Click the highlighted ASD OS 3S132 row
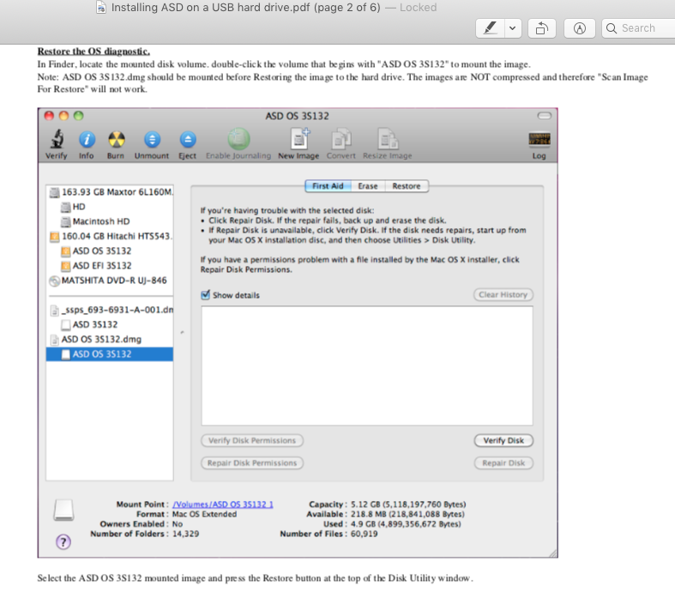This screenshot has width=675, height=616. pyautogui.click(x=110, y=353)
